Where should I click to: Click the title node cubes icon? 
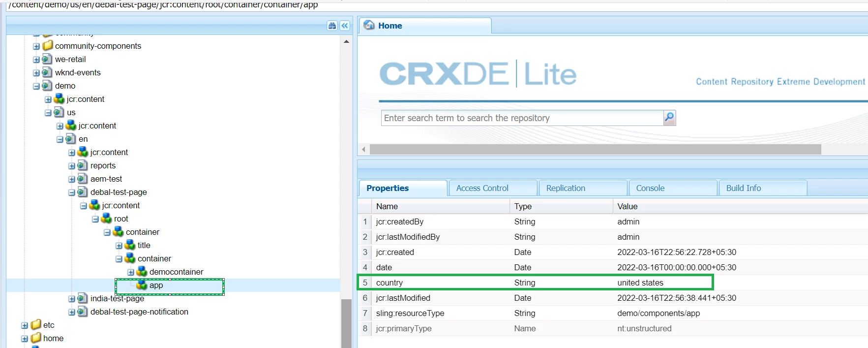[x=130, y=245]
